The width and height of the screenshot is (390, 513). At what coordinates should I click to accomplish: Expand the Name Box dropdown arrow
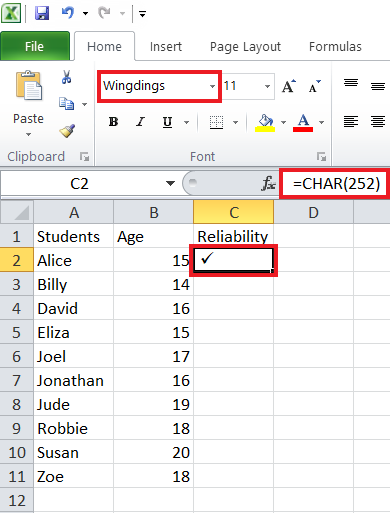coord(170,183)
